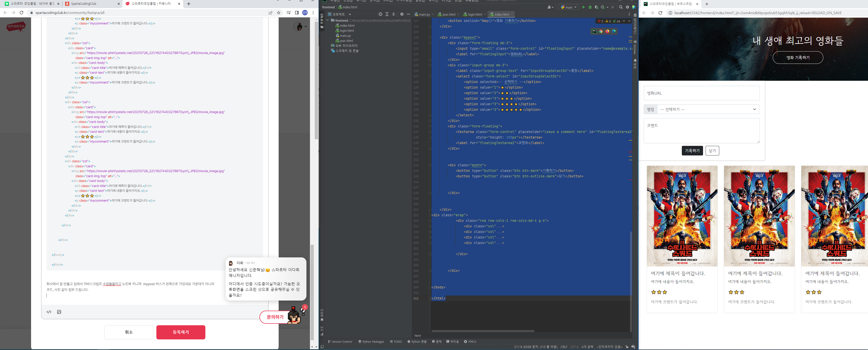The height and width of the screenshot is (350, 868).
Task: Click the 문의하기 inquiry button
Action: pyautogui.click(x=275, y=317)
